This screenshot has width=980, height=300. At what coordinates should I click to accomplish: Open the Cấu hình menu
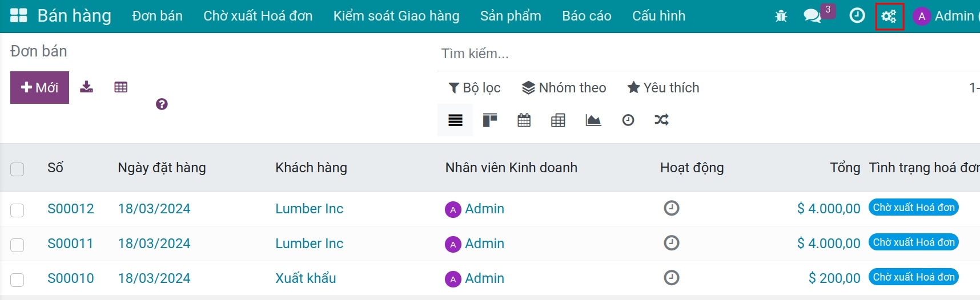click(x=658, y=16)
